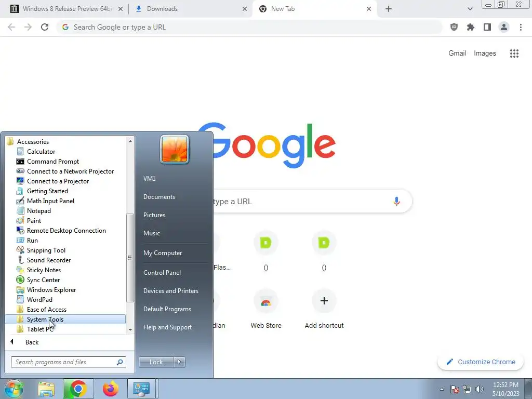Toggle the Chrome side panel

pos(487,27)
